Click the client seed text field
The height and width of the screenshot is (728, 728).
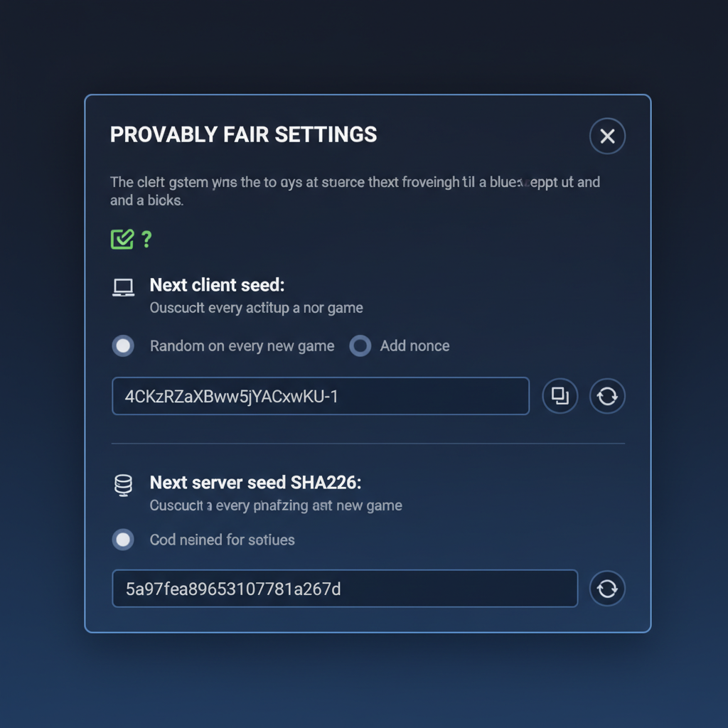[320, 396]
